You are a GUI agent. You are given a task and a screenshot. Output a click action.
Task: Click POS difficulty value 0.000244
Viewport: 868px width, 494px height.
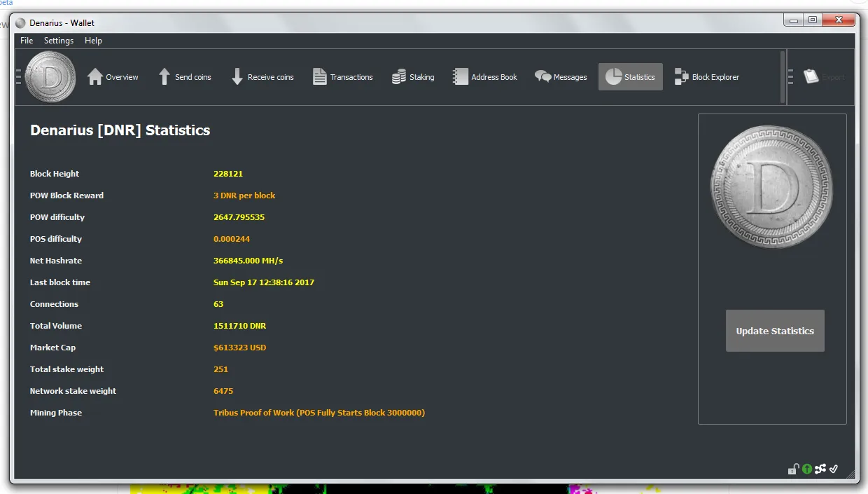pos(232,239)
